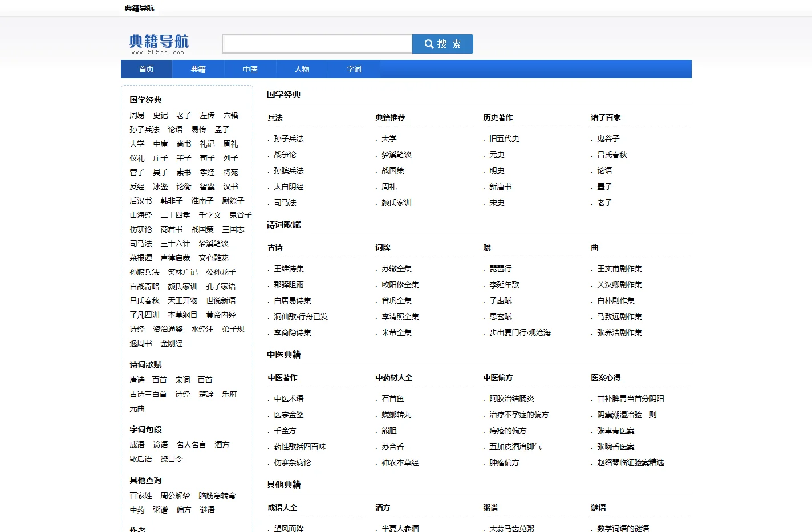Screen dimensions: 812x532
Task: Open 半夏人参酒 under 酒方
Action: click(400, 528)
